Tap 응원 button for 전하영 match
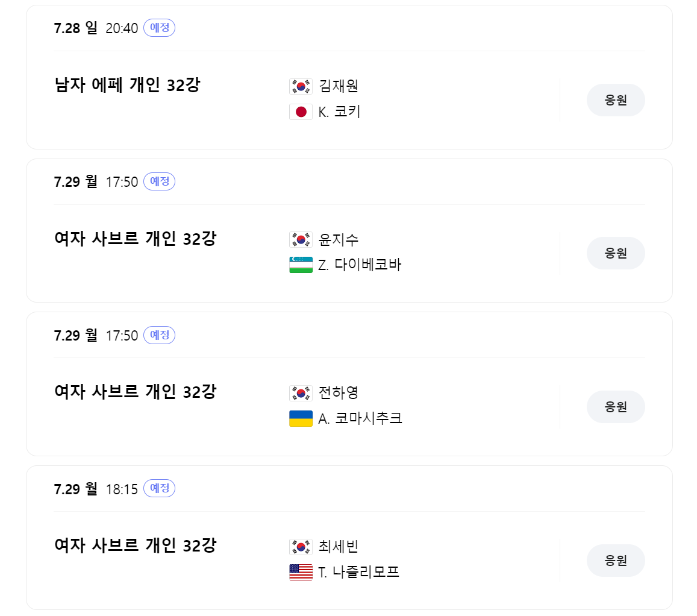697x616 pixels. coord(616,407)
